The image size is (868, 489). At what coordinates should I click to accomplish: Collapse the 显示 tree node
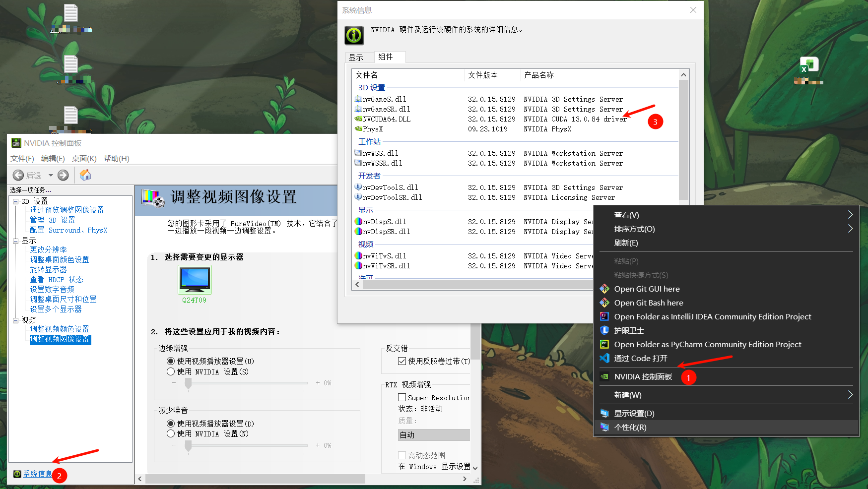(x=16, y=241)
